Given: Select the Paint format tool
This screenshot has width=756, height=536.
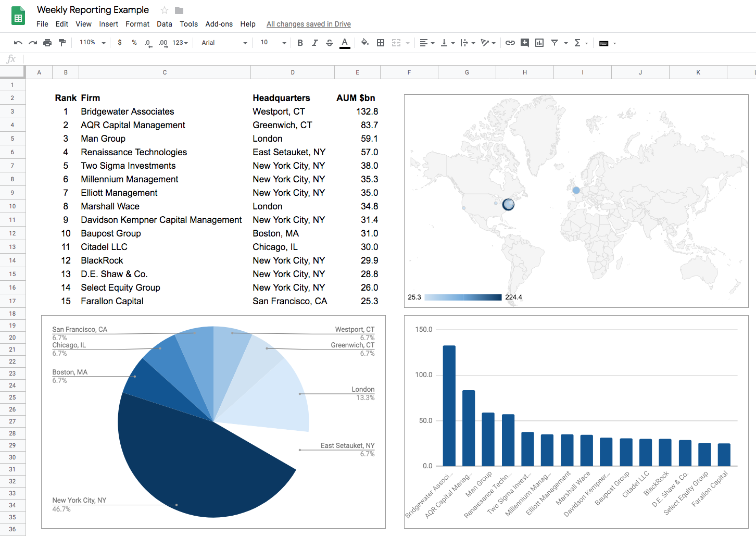Looking at the screenshot, I should (x=62, y=43).
